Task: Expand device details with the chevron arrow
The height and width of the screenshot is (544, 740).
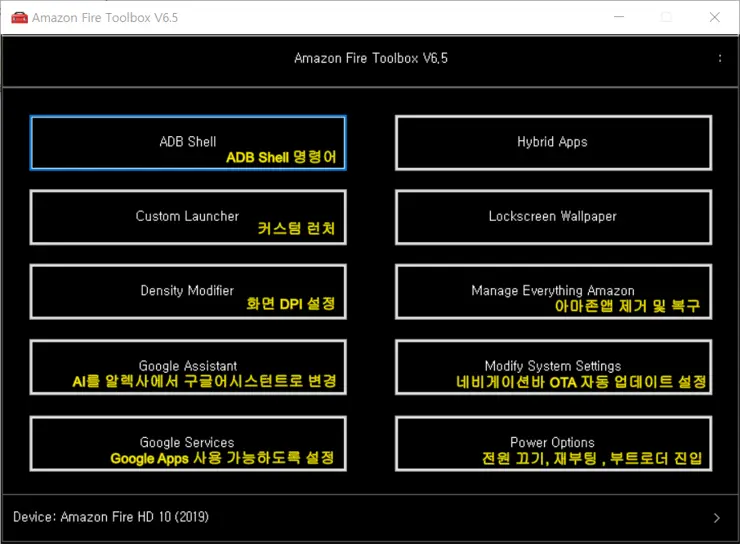Action: 716,518
